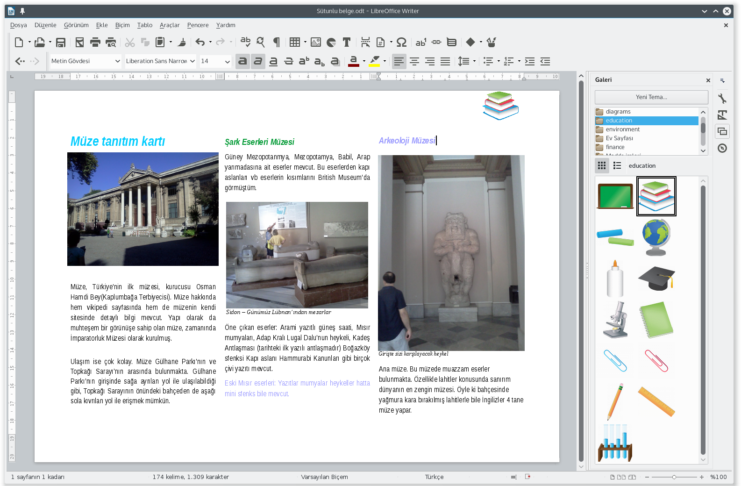
Task: Open the sidebar Properties wrench icon
Action: point(722,97)
